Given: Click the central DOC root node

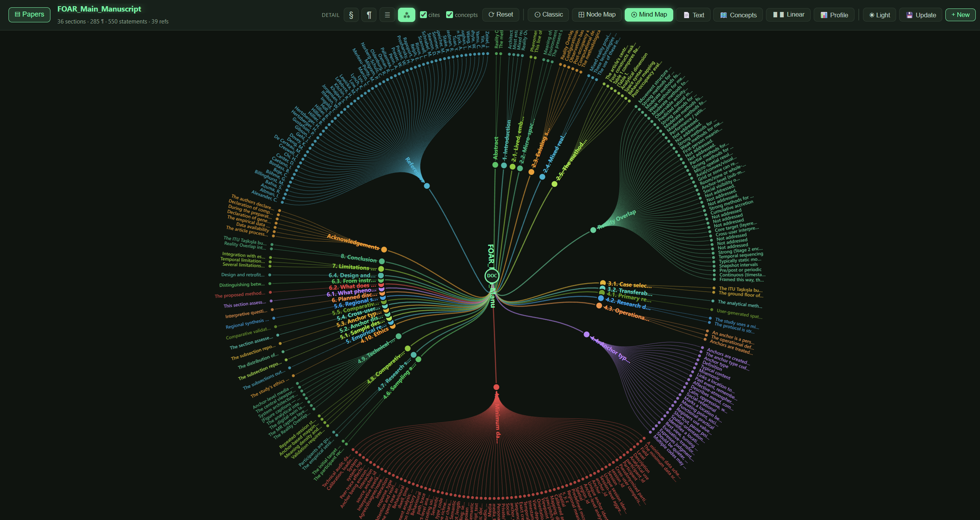Looking at the screenshot, I should pyautogui.click(x=492, y=275).
